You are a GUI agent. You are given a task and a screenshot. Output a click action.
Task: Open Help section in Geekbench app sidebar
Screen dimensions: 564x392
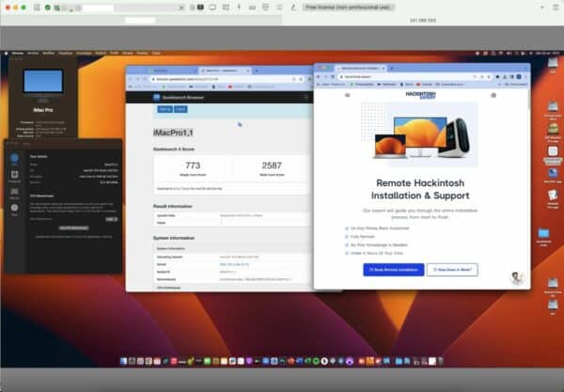click(x=14, y=210)
